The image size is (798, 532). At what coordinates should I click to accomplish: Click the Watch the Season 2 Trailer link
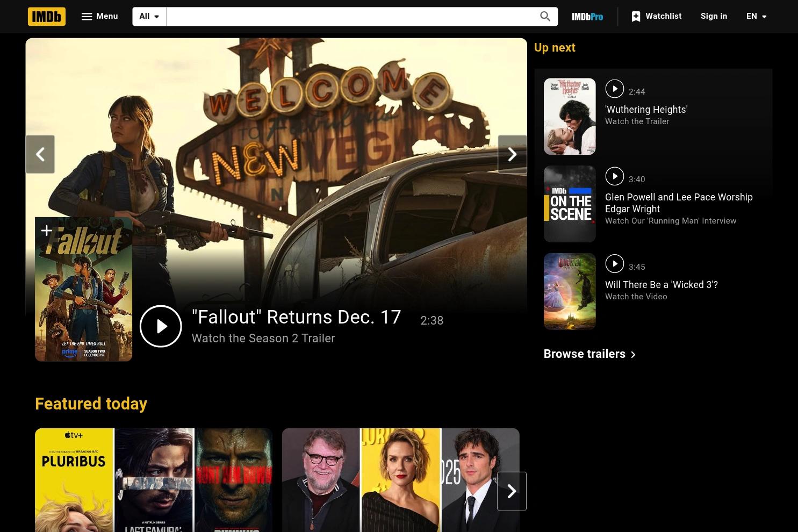pos(263,338)
